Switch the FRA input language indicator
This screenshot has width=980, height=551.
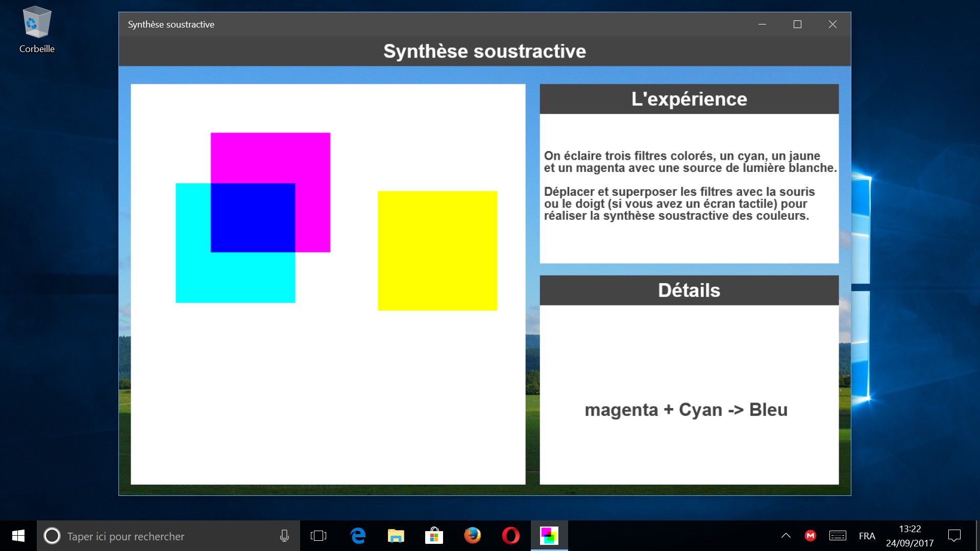click(x=867, y=536)
